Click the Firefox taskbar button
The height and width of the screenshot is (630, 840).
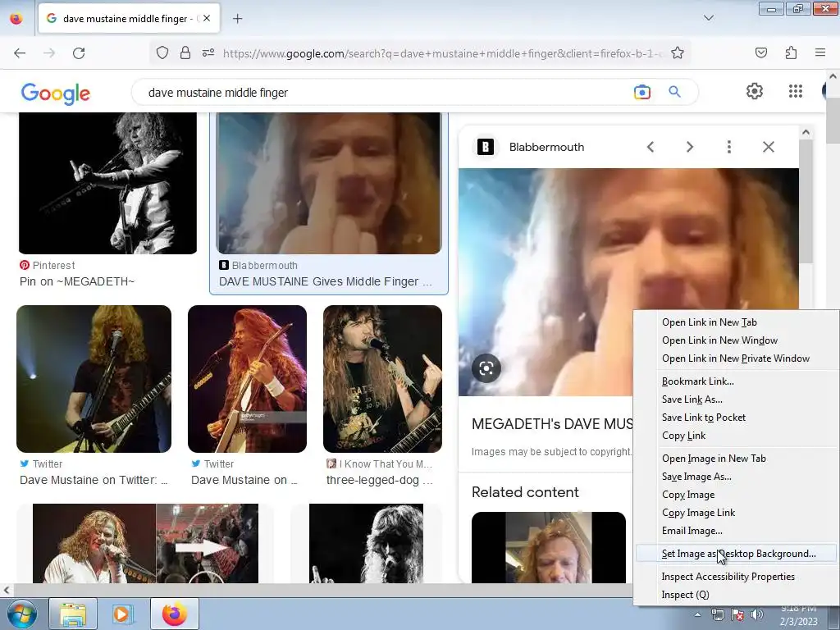(x=175, y=614)
